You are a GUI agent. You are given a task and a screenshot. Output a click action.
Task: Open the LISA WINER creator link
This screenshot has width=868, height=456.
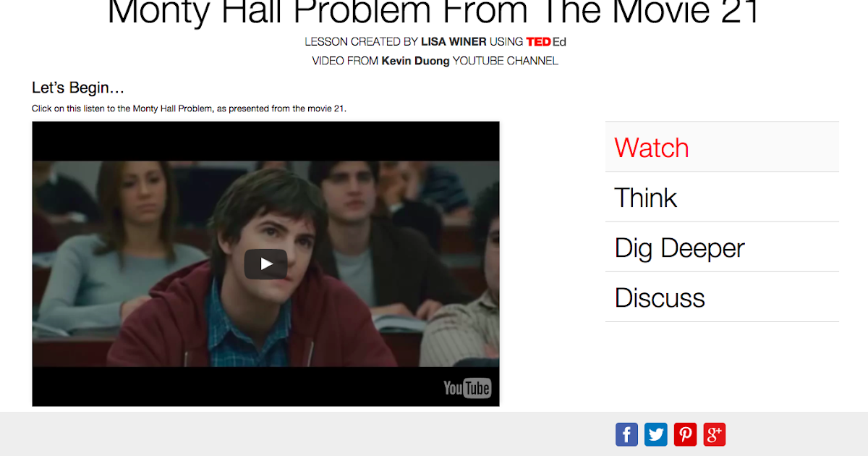pos(454,42)
